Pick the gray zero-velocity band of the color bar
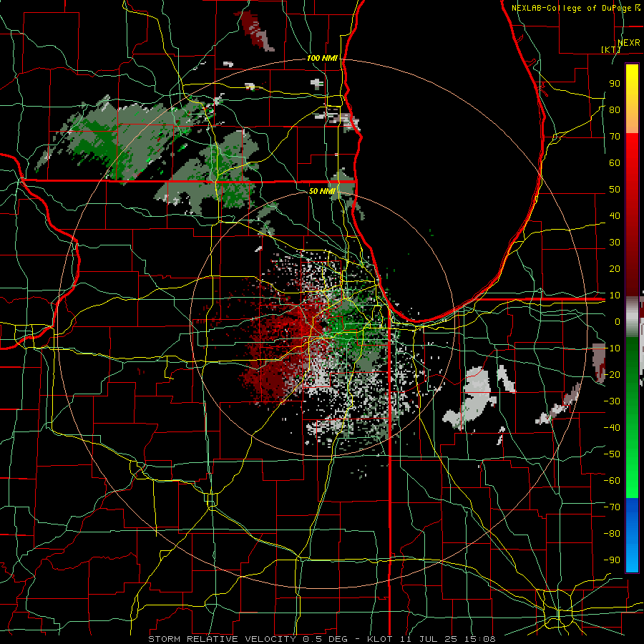644x644 pixels. coord(632,317)
